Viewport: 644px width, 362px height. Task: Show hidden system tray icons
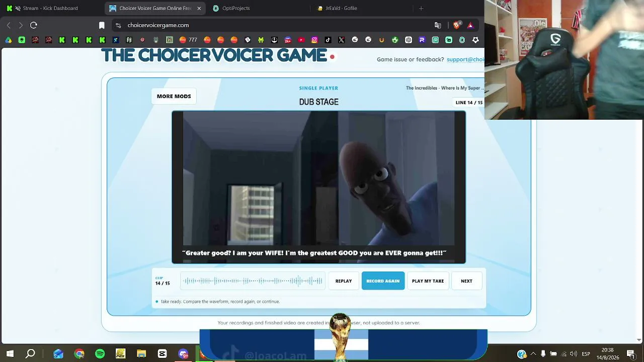click(533, 354)
